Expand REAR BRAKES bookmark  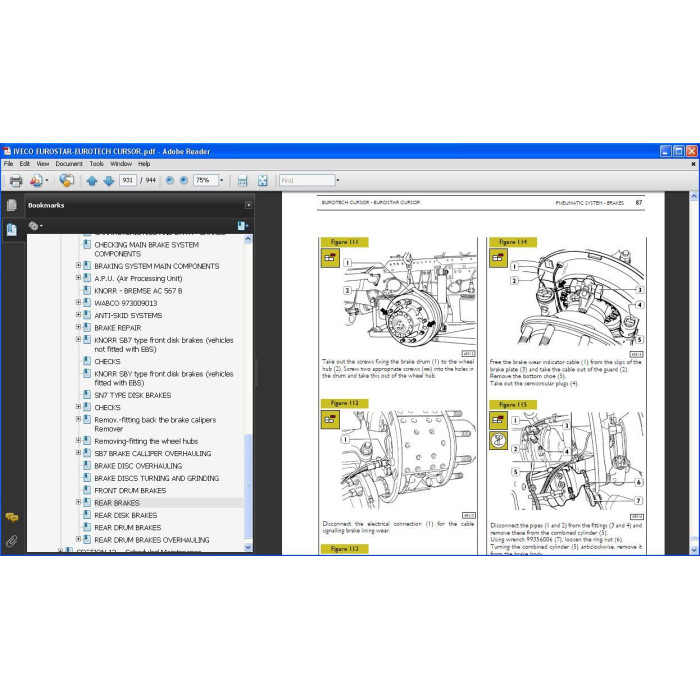pyautogui.click(x=78, y=502)
